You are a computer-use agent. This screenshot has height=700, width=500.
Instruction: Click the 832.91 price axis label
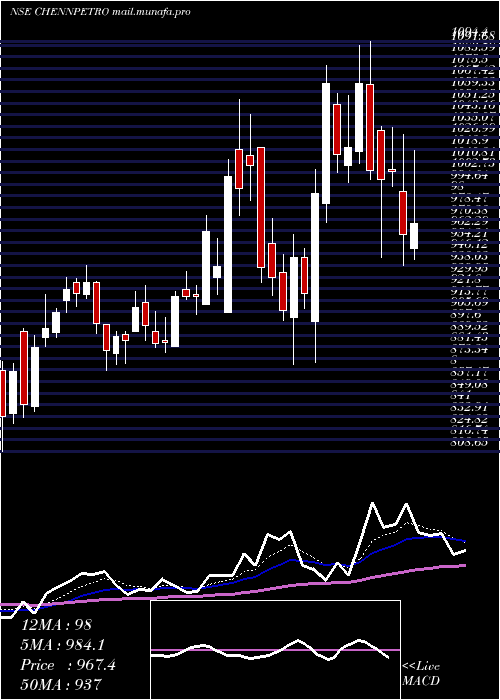pyautogui.click(x=470, y=408)
